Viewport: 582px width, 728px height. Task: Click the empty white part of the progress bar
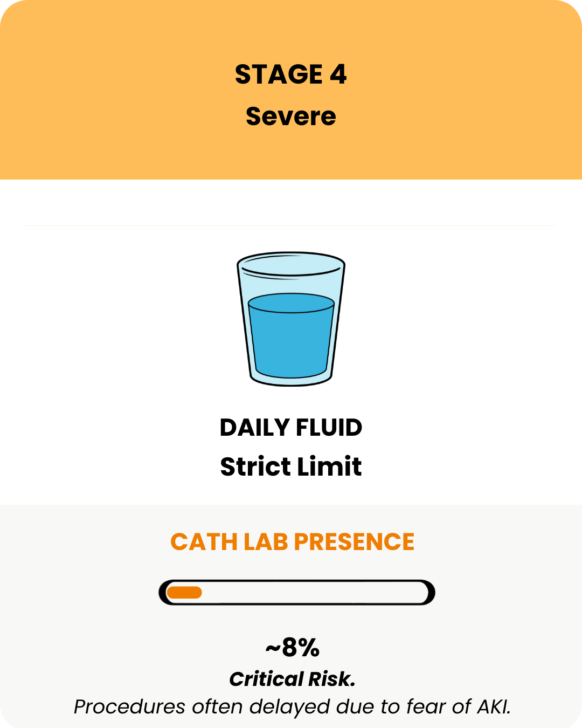pyautogui.click(x=313, y=593)
